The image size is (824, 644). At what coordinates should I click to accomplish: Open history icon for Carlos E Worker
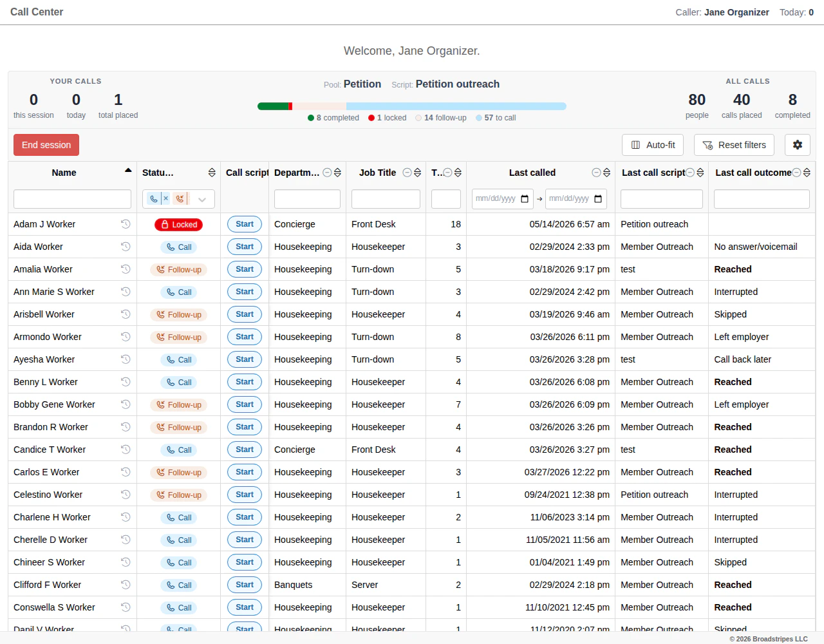tap(126, 472)
